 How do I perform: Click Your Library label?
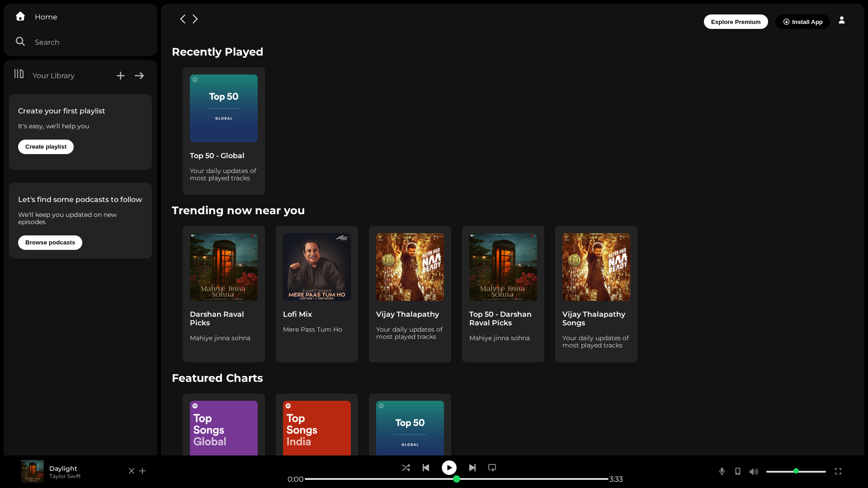point(53,75)
